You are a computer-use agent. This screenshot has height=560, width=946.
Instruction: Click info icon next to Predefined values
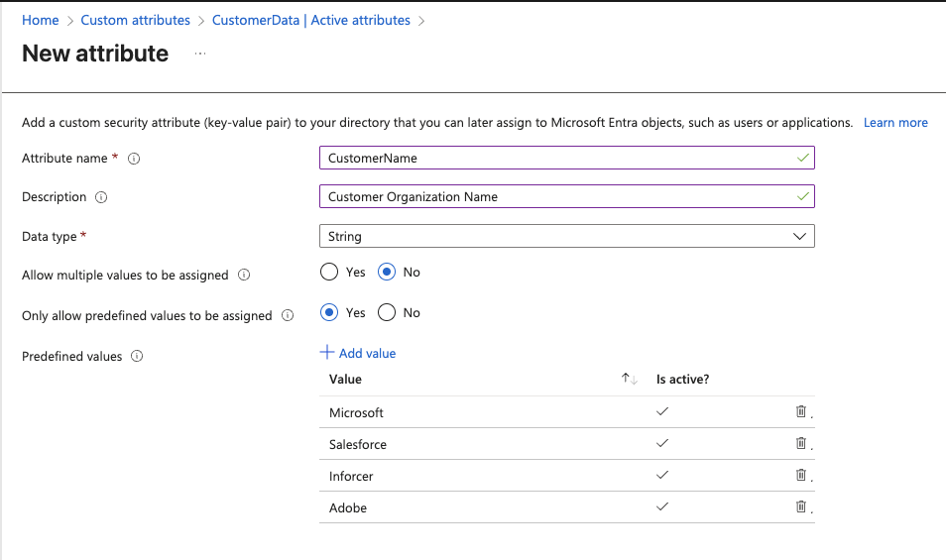pyautogui.click(x=137, y=357)
